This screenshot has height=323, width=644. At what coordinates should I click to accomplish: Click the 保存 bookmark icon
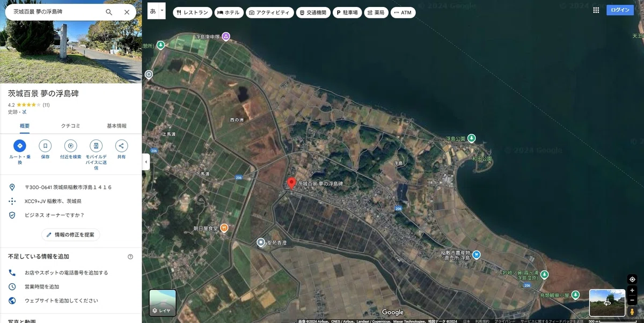(45, 145)
